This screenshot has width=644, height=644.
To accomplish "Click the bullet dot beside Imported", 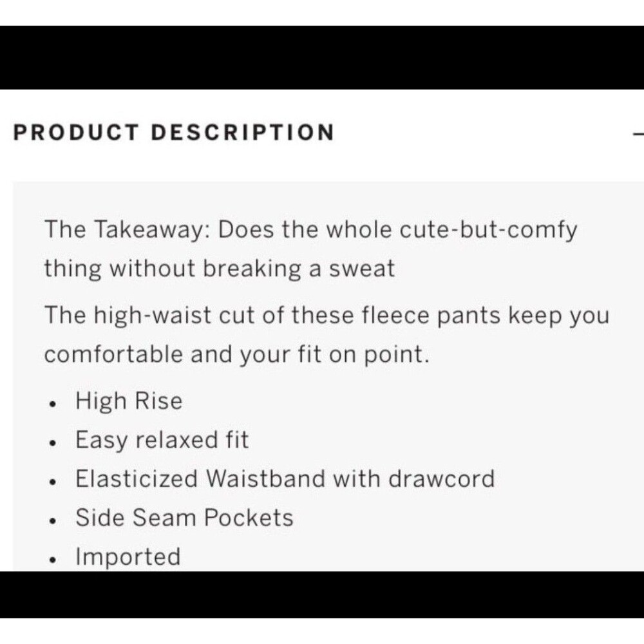I will coord(53,559).
